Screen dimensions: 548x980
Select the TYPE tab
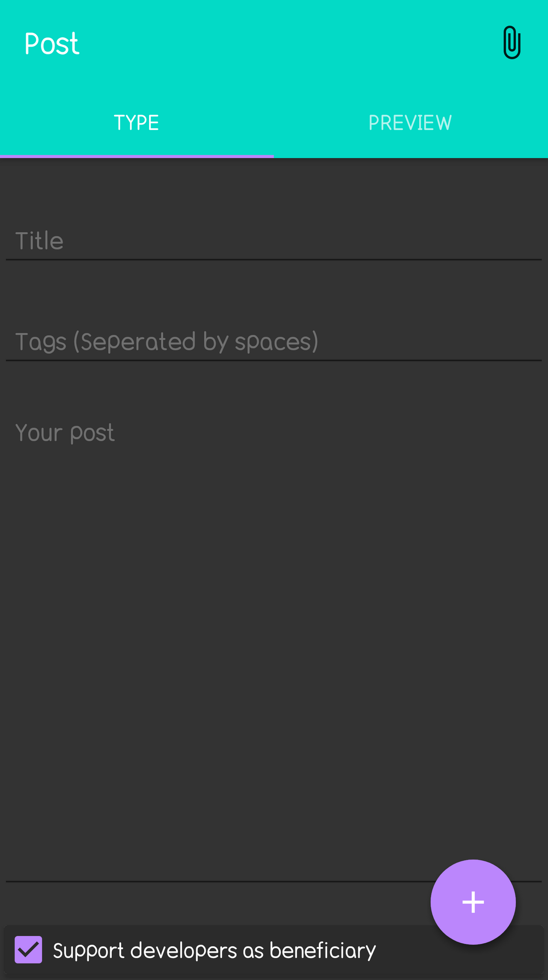tap(136, 123)
